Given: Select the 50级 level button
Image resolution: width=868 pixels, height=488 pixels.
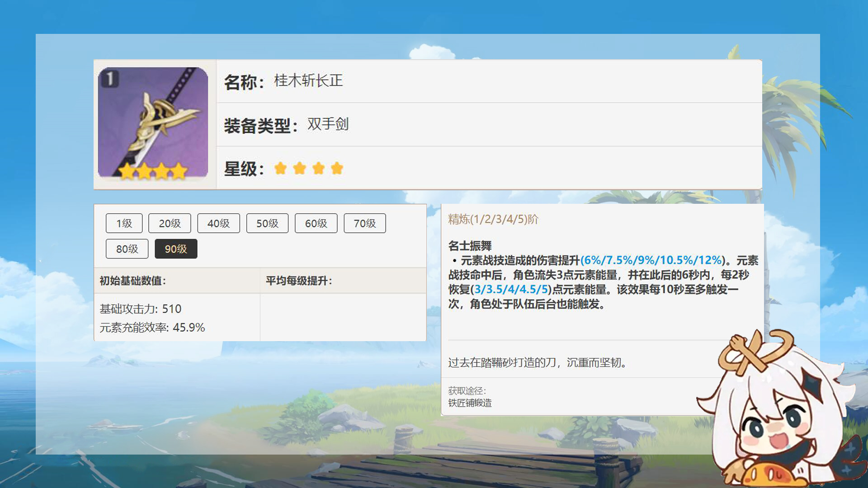Looking at the screenshot, I should [267, 223].
